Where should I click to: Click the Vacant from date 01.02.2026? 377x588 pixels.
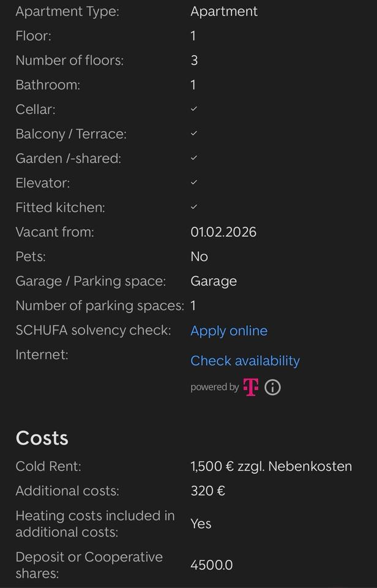tap(223, 232)
